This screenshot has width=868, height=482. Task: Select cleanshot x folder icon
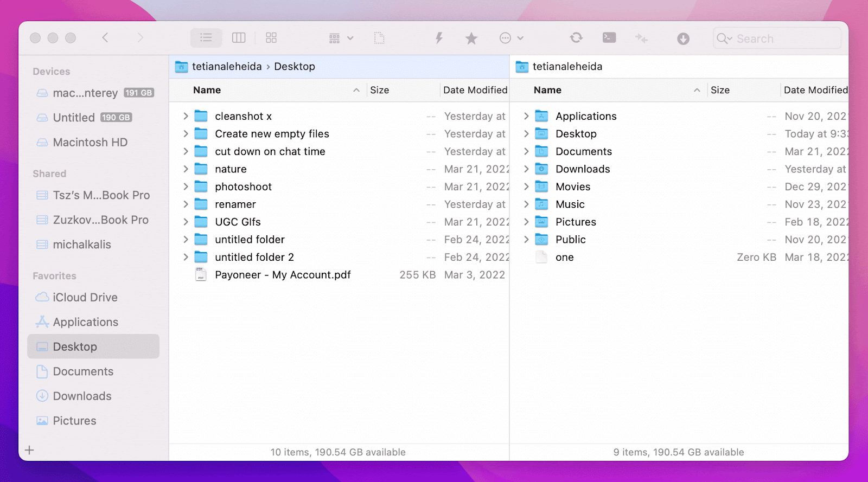pyautogui.click(x=201, y=116)
